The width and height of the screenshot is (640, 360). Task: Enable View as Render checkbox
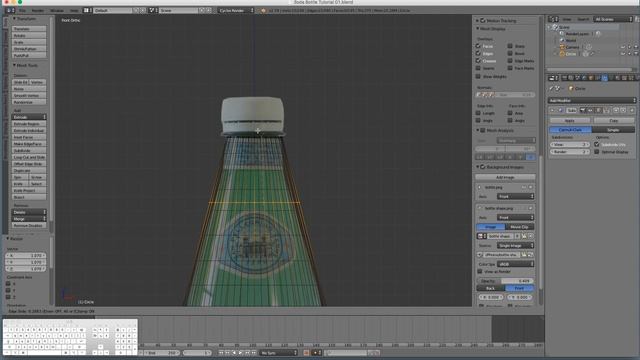(480, 271)
